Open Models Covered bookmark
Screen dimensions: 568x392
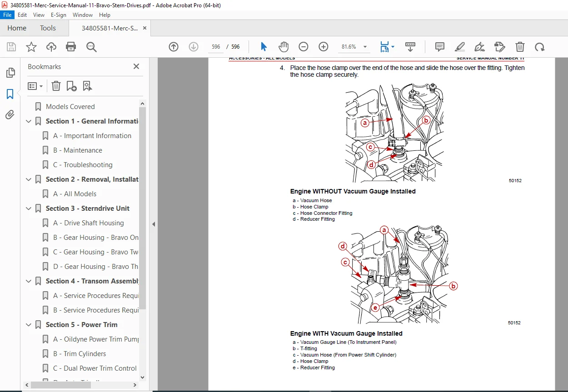[x=70, y=107]
